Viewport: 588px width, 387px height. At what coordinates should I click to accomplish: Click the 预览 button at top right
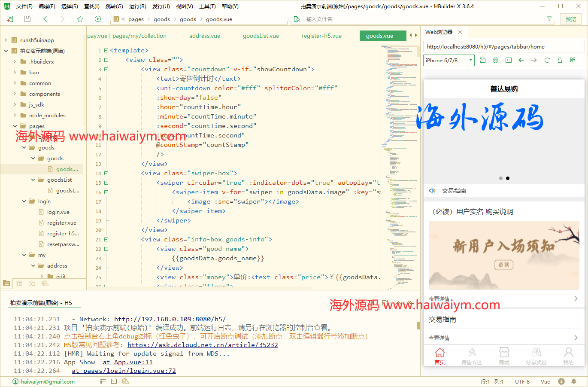(x=571, y=19)
